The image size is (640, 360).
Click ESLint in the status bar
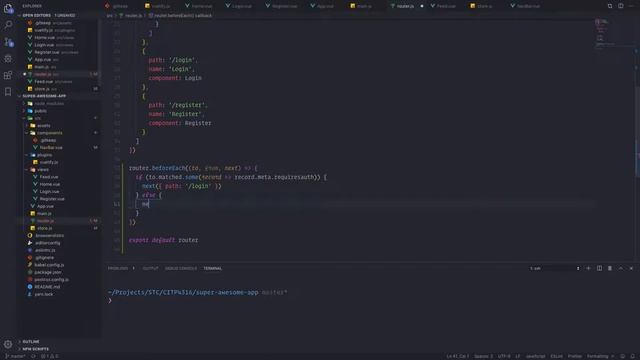tap(556, 356)
